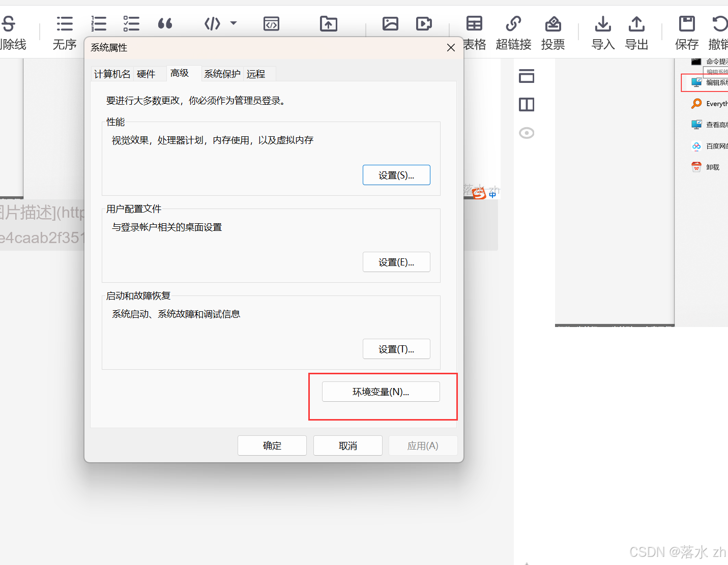Open the 计算机名 tab
The image size is (728, 565).
coord(112,74)
